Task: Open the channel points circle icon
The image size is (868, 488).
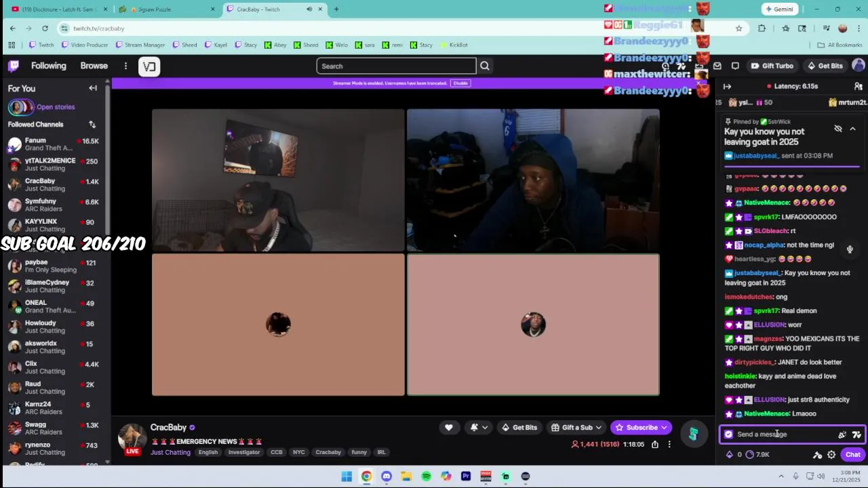Action: (749, 455)
